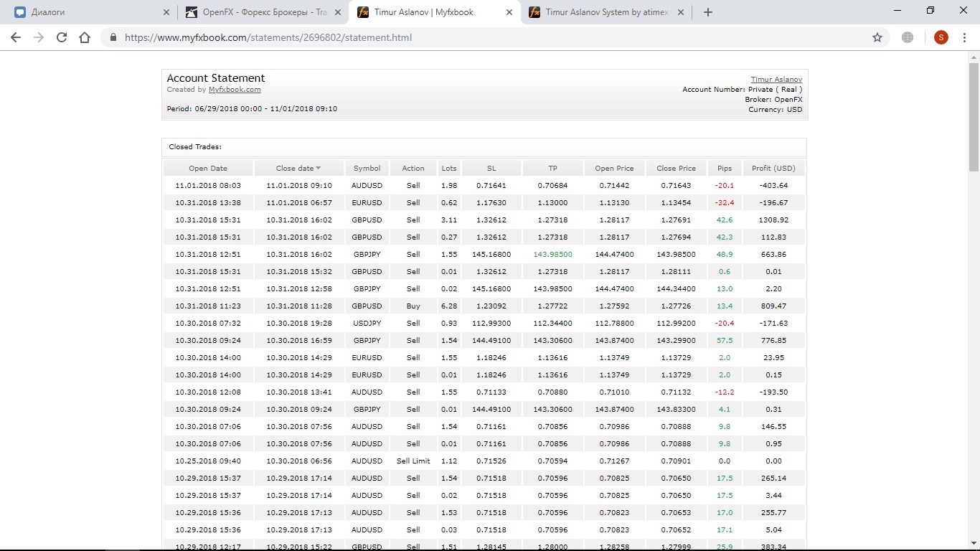Click the scrollbar up arrow
The height and width of the screenshot is (551, 980).
(974, 58)
